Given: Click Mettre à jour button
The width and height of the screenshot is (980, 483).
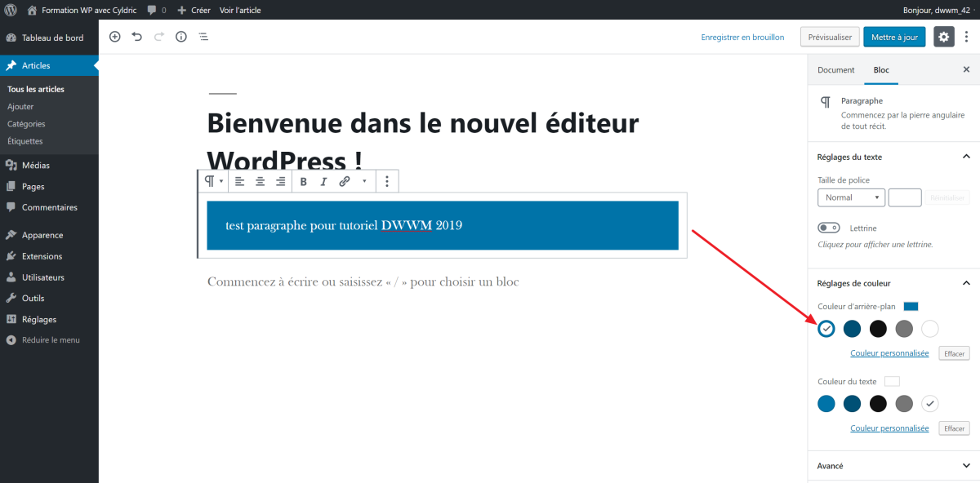Looking at the screenshot, I should tap(894, 38).
